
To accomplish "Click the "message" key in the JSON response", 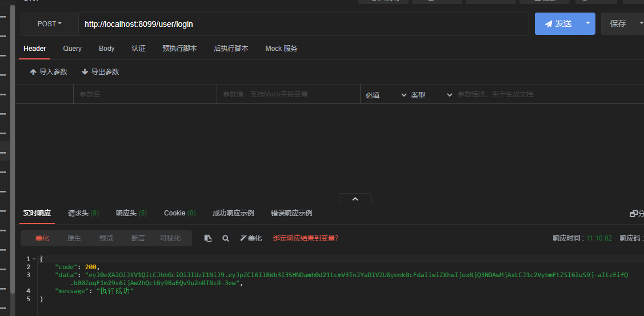I will pyautogui.click(x=73, y=291).
